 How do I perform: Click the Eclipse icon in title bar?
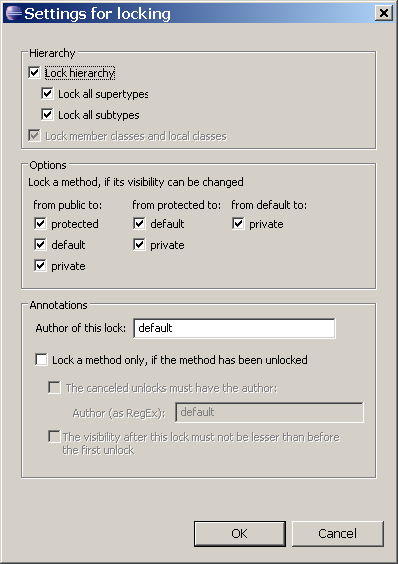coord(14,13)
